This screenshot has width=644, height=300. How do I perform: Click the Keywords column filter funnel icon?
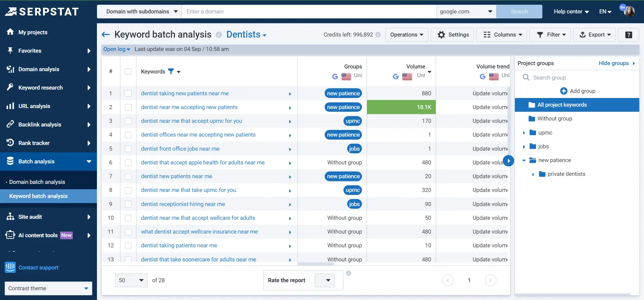pos(171,71)
